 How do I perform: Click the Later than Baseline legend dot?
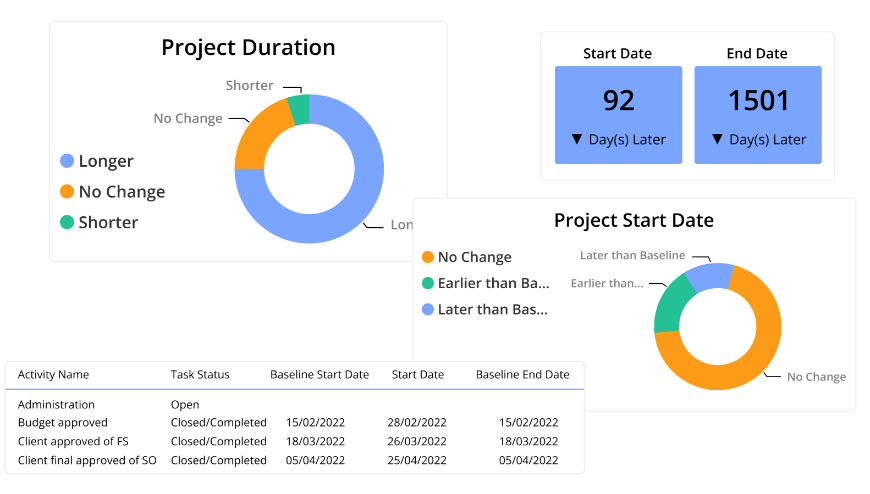coord(428,310)
